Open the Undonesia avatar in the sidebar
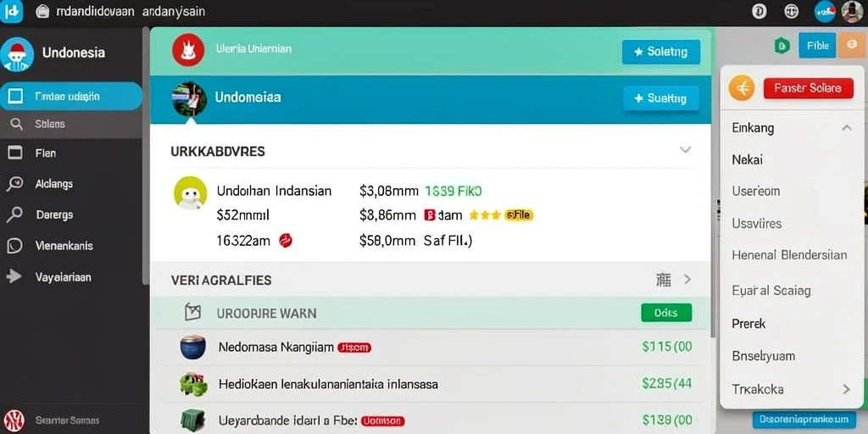Image resolution: width=868 pixels, height=434 pixels. (x=17, y=54)
